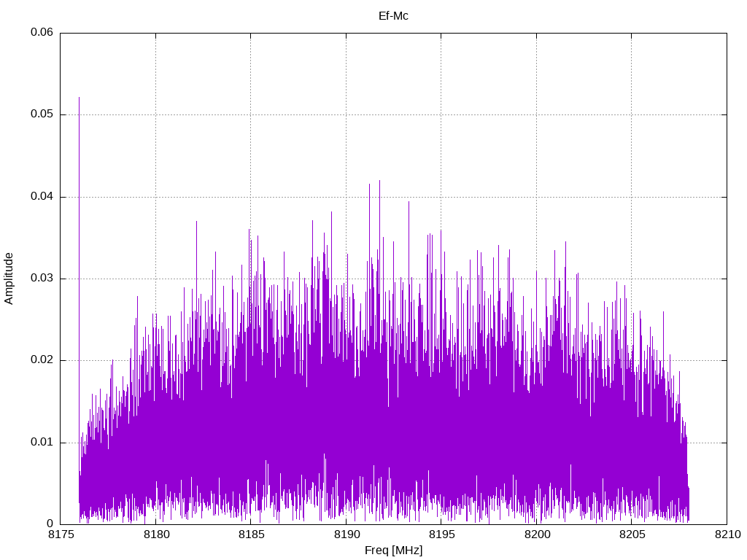Click the 8210 x-axis tick label
Screen dimensions: 747x560
pyautogui.click(x=727, y=534)
